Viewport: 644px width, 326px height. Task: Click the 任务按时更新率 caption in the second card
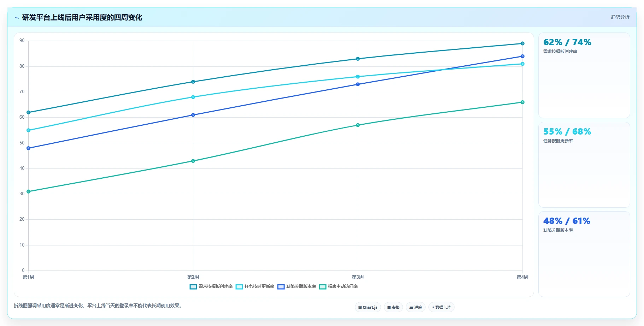(558, 141)
